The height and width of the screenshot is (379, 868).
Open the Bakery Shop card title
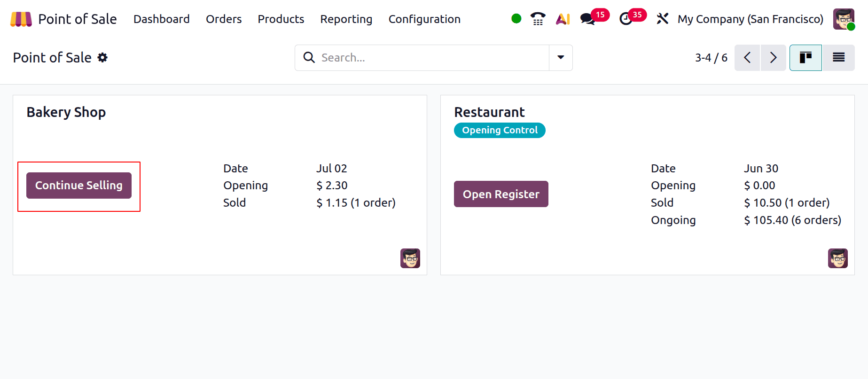[x=66, y=112]
